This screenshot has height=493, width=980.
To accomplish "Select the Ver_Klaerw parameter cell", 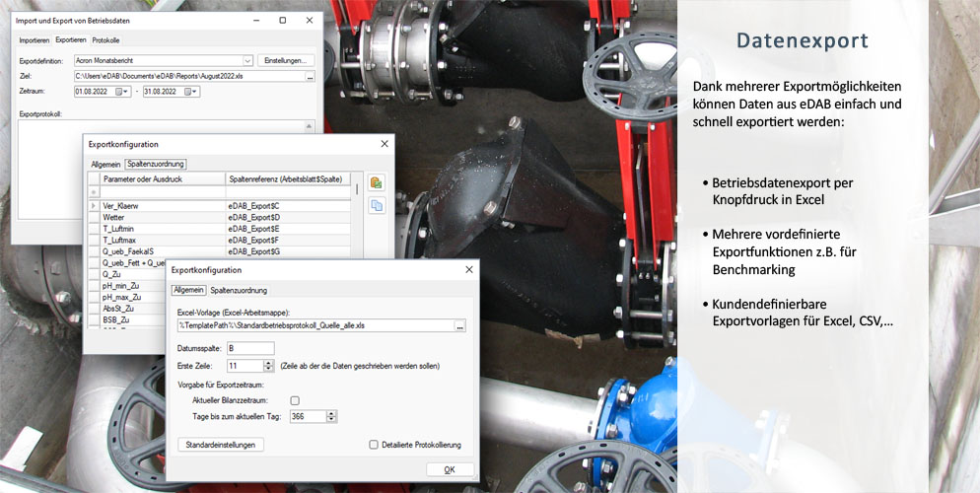I will (x=163, y=205).
